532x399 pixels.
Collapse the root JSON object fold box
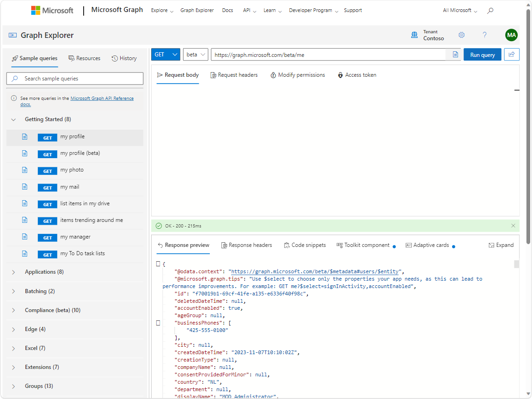pos(158,264)
